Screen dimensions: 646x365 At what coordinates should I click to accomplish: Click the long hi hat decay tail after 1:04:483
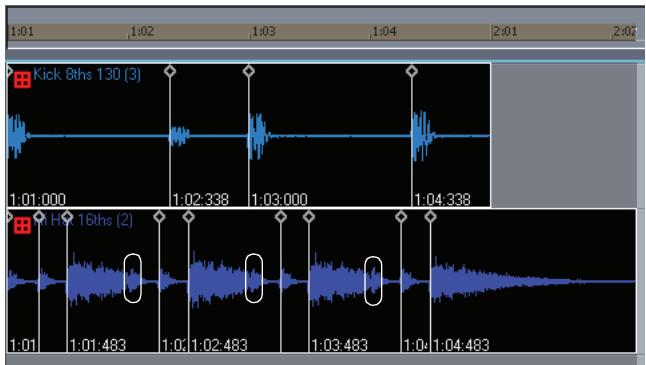click(x=533, y=282)
